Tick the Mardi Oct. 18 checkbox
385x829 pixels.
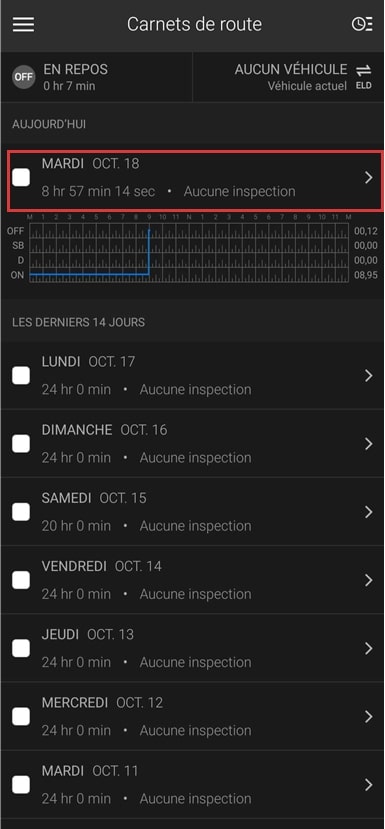point(21,178)
